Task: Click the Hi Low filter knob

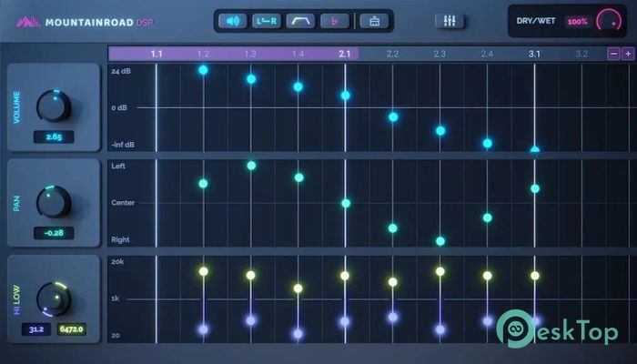Action: [53, 298]
